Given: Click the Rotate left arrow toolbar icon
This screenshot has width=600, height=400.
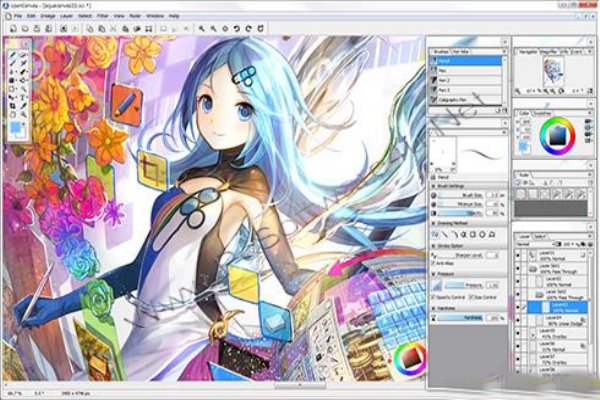Looking at the screenshot, I should point(237,29).
